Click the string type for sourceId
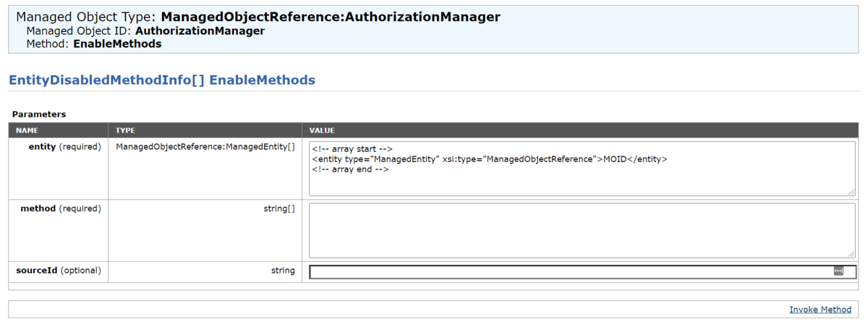Viewport: 868px width, 330px height. [x=283, y=271]
